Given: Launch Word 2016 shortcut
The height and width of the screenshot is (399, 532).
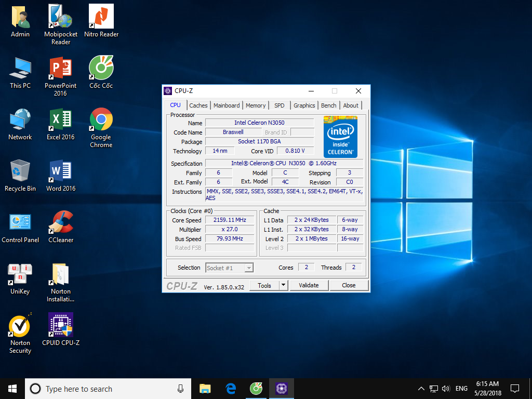Looking at the screenshot, I should 61,176.
